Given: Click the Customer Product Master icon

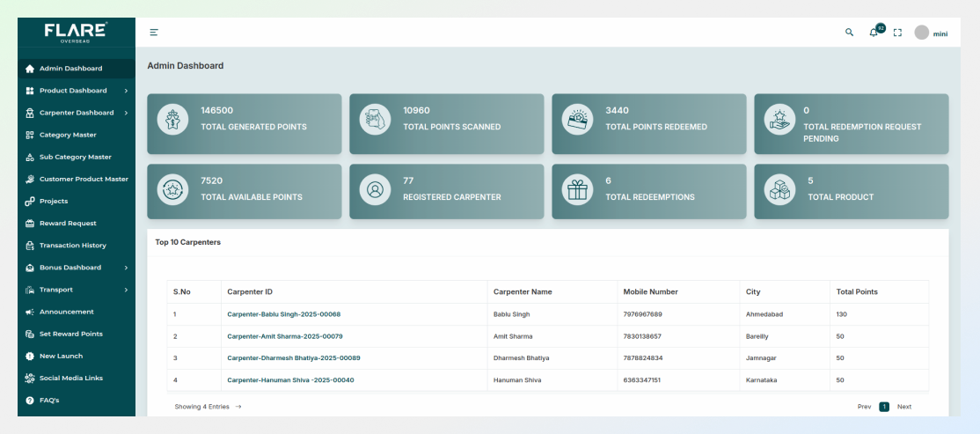Looking at the screenshot, I should 29,180.
